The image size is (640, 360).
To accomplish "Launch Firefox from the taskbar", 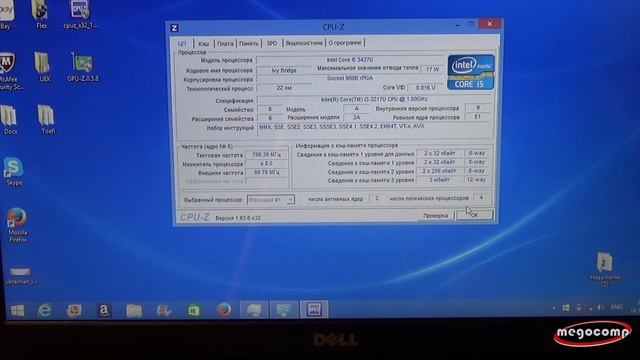I will point(224,310).
